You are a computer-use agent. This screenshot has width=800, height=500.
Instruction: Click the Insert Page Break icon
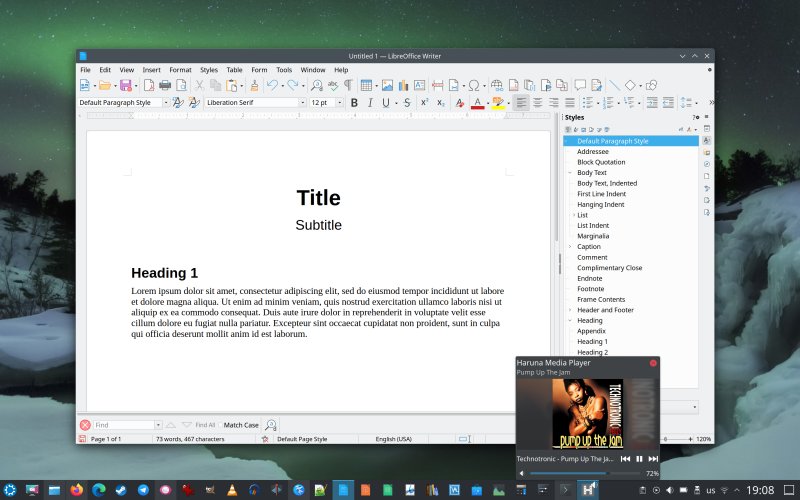[437, 85]
